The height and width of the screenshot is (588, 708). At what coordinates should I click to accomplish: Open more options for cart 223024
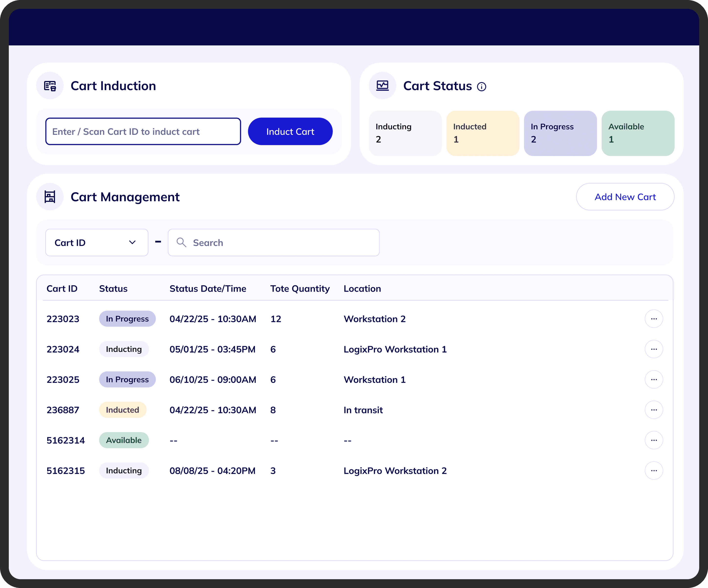[x=654, y=349]
